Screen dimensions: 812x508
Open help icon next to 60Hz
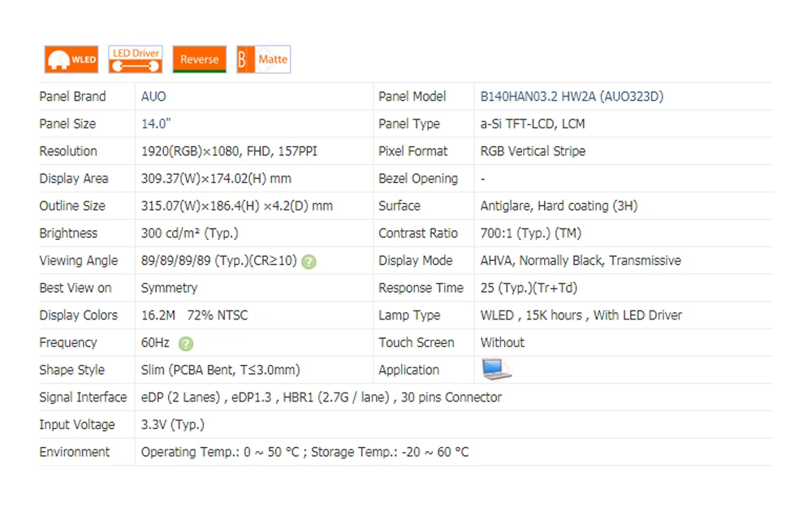pyautogui.click(x=185, y=344)
